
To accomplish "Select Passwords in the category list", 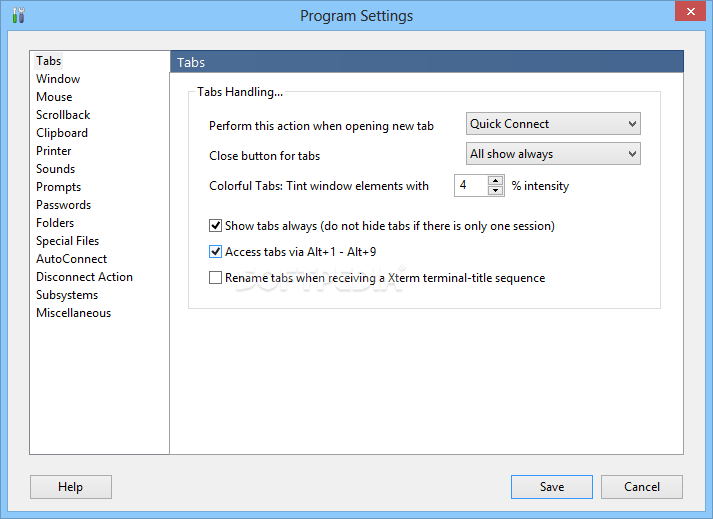I will [64, 205].
